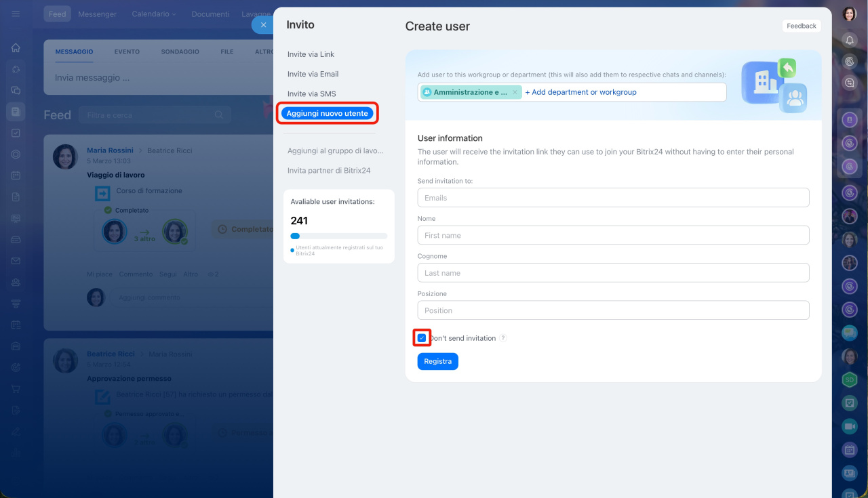Remove the Amministrazione department tag
Screen dimensions: 868x498
point(515,92)
